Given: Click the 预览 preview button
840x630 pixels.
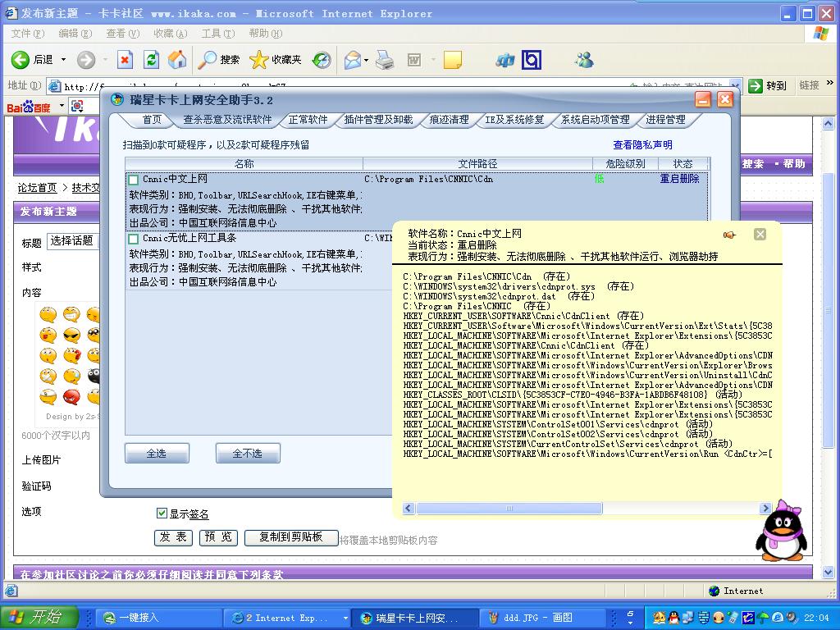Looking at the screenshot, I should pos(218,537).
